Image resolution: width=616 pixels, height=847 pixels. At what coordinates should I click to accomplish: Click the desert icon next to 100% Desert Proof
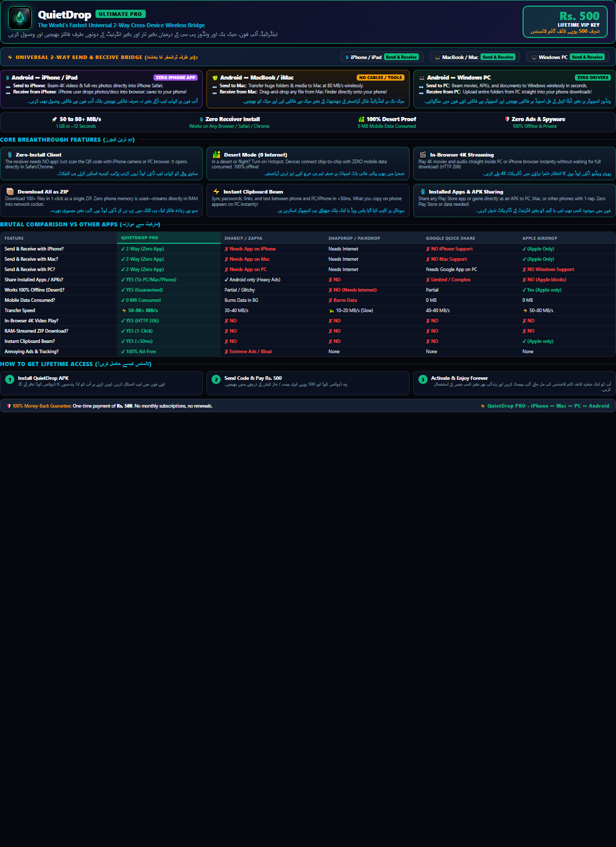click(x=361, y=119)
